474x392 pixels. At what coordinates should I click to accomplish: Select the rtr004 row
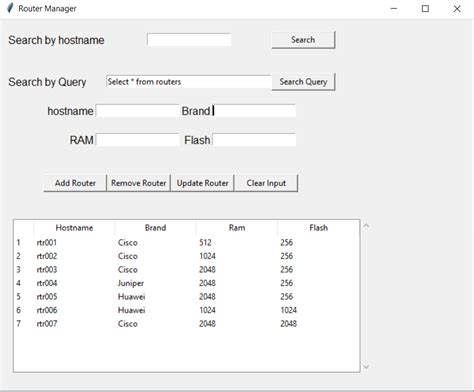[187, 283]
